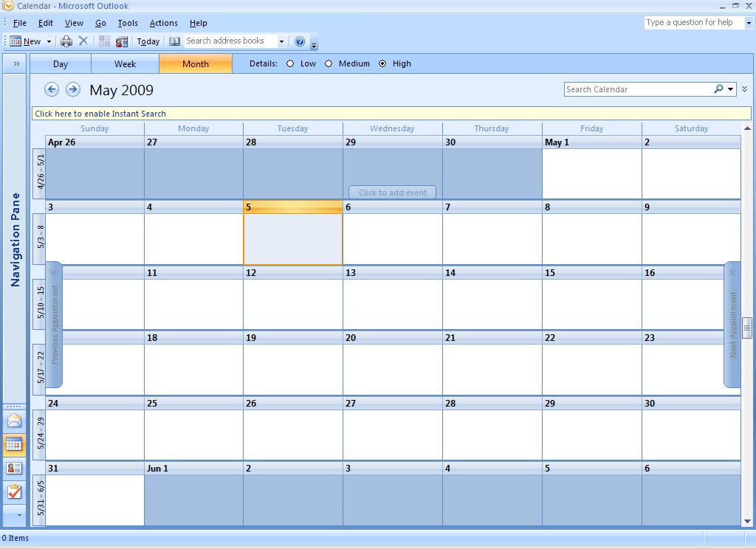
Task: Go forward to next month arrow
Action: click(73, 89)
